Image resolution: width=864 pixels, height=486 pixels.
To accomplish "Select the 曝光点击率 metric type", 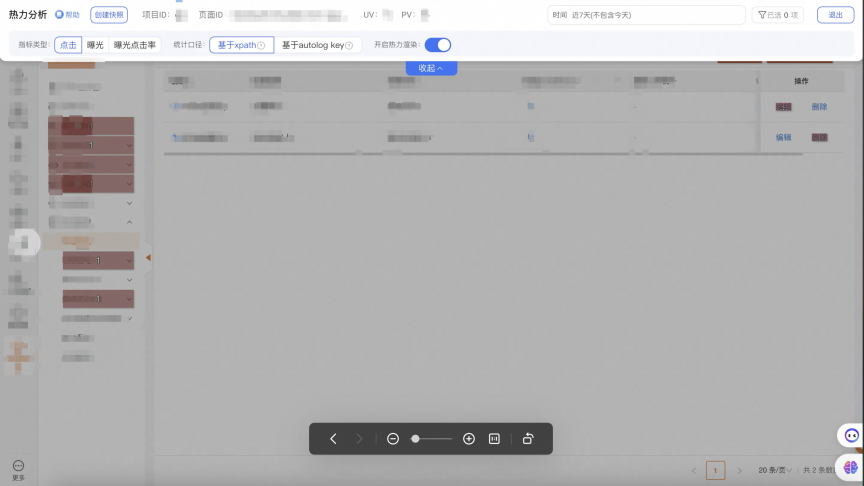I will coord(134,45).
